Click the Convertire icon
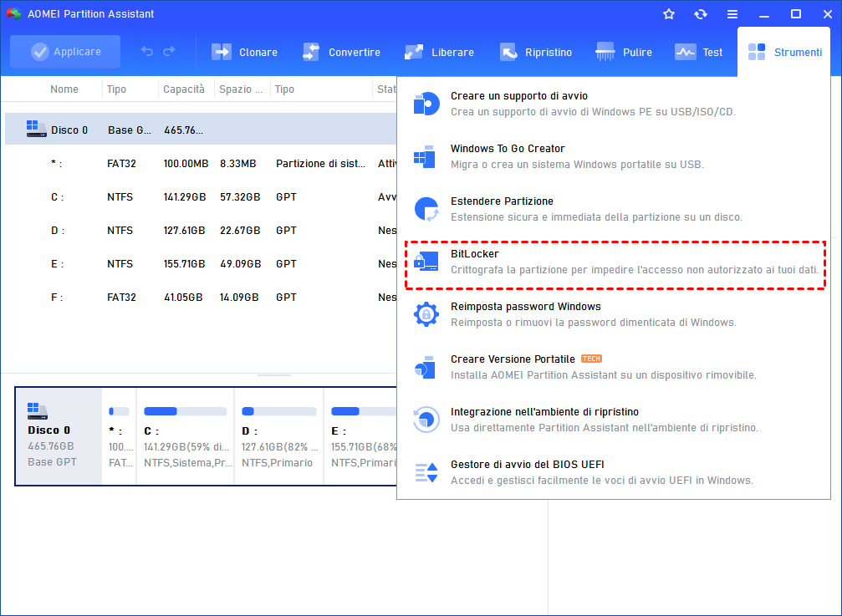The width and height of the screenshot is (842, 616). click(x=311, y=52)
